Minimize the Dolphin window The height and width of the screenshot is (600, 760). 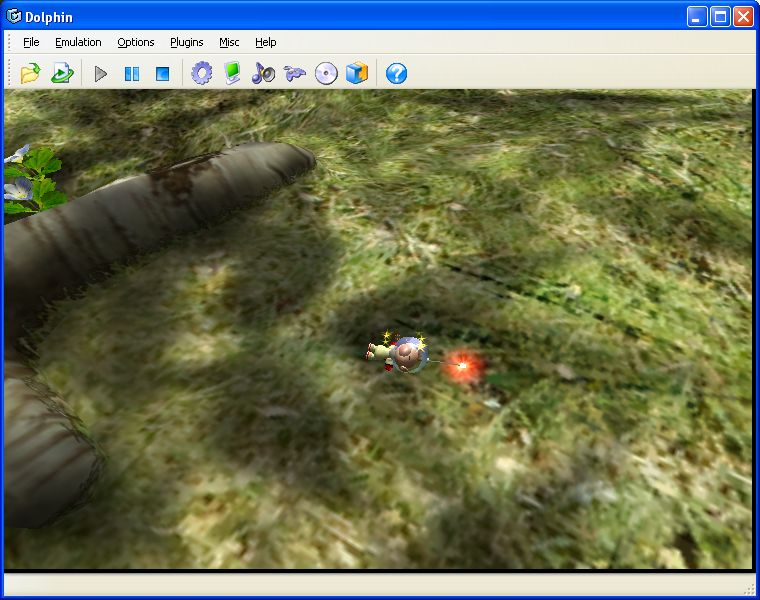(697, 17)
